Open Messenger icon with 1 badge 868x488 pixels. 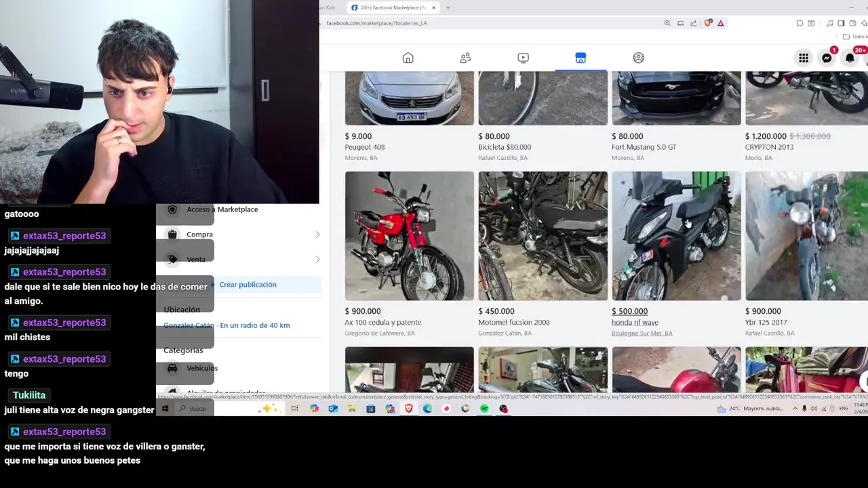[827, 58]
